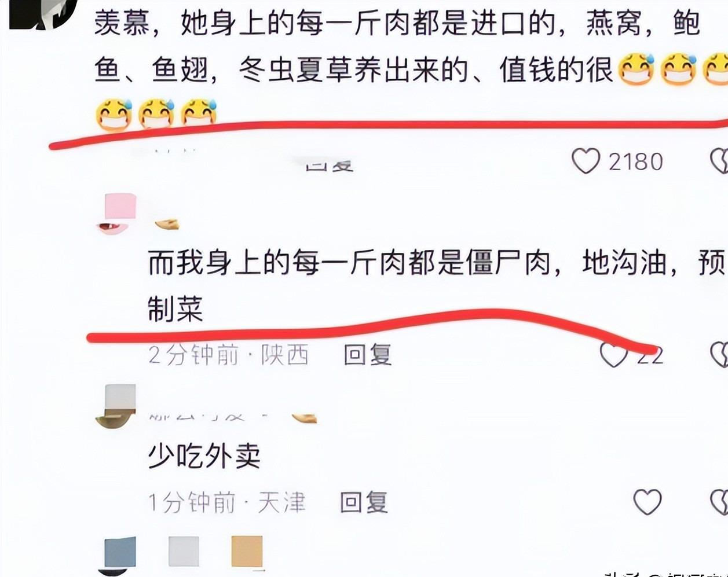Like the 陕西 comment showing 22 likes
Image resolution: width=728 pixels, height=577 pixels.
click(613, 355)
